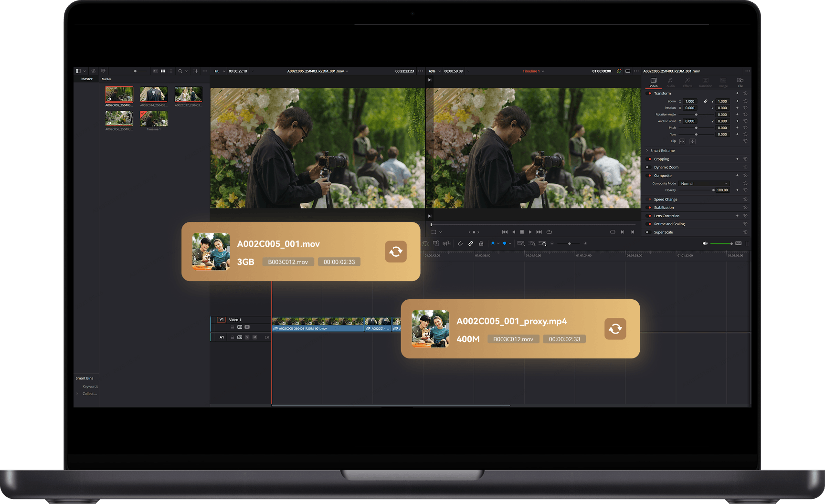Viewport: 825px width, 504px height.
Task: Click the Keywords smart bin
Action: (x=90, y=387)
